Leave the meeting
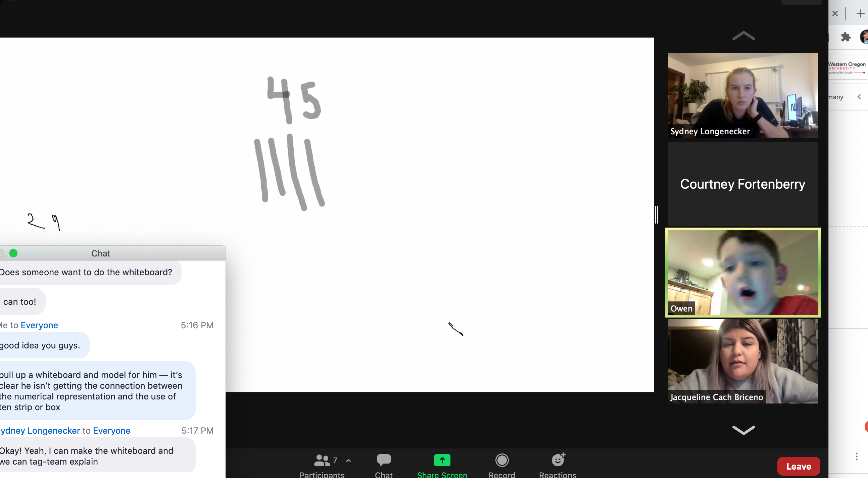Image resolution: width=868 pixels, height=478 pixels. 798,466
